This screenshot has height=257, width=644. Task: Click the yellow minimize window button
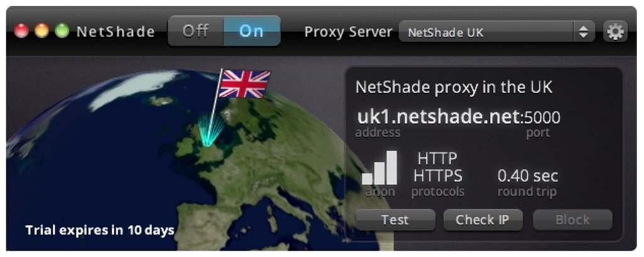click(42, 31)
